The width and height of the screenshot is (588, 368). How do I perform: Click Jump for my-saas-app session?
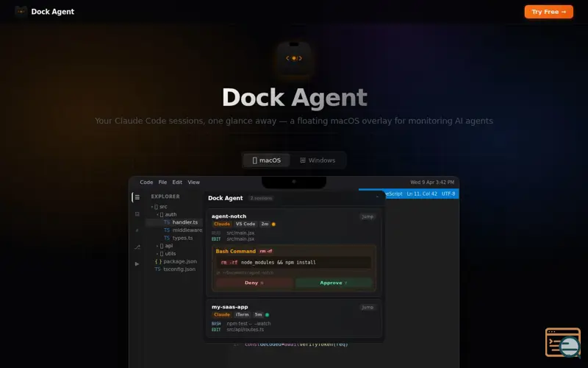367,308
